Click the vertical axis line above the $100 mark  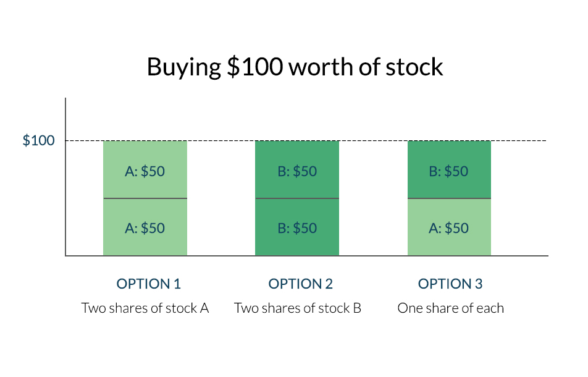(x=65, y=119)
